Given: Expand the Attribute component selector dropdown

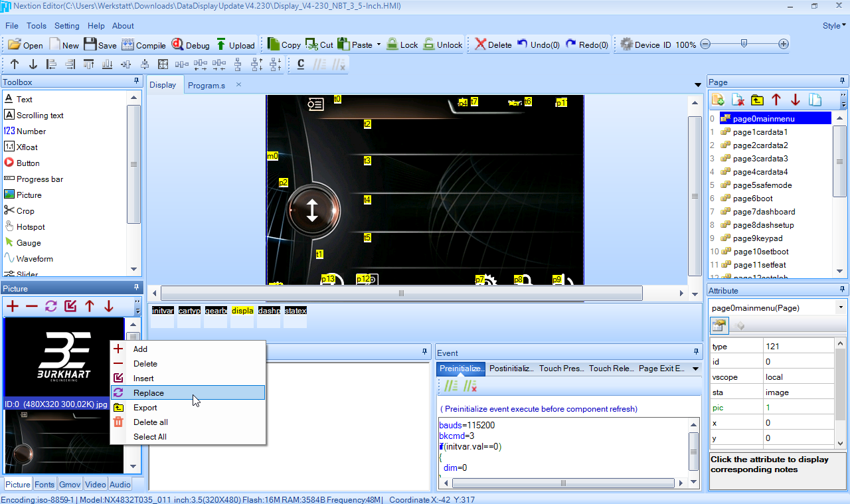Looking at the screenshot, I should click(840, 308).
